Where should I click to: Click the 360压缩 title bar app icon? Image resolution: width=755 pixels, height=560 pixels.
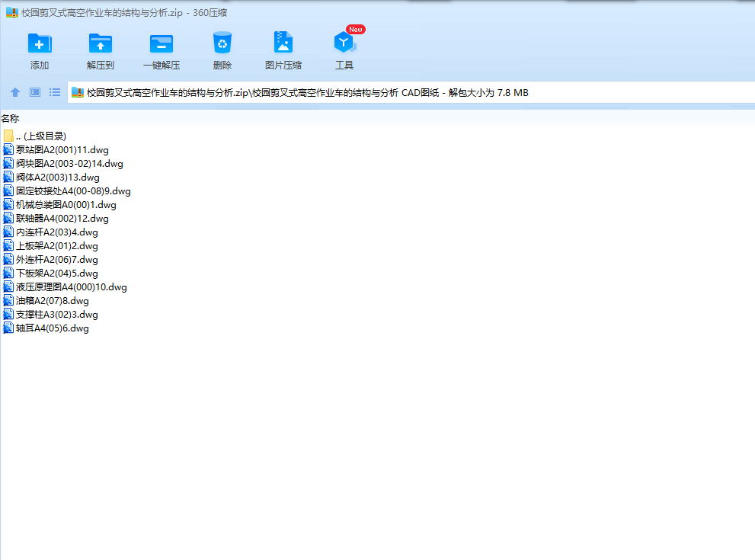[x=12, y=12]
